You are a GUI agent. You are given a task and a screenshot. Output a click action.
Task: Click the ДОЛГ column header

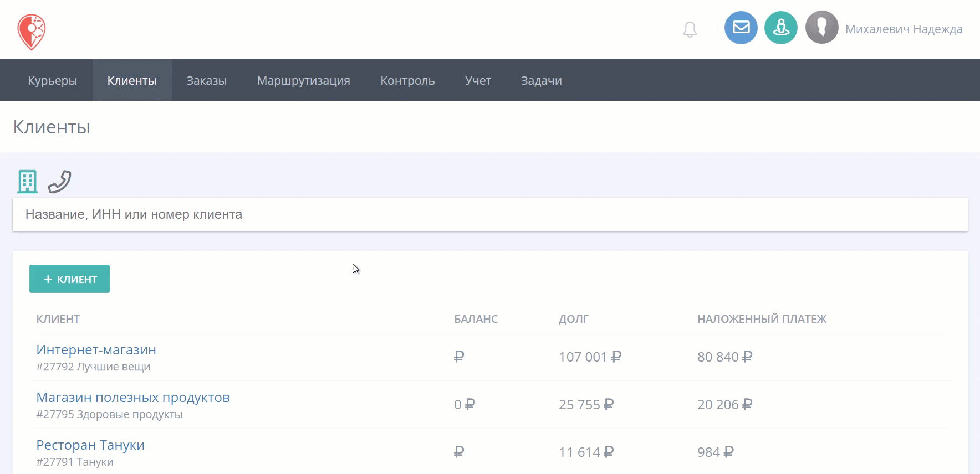(574, 319)
